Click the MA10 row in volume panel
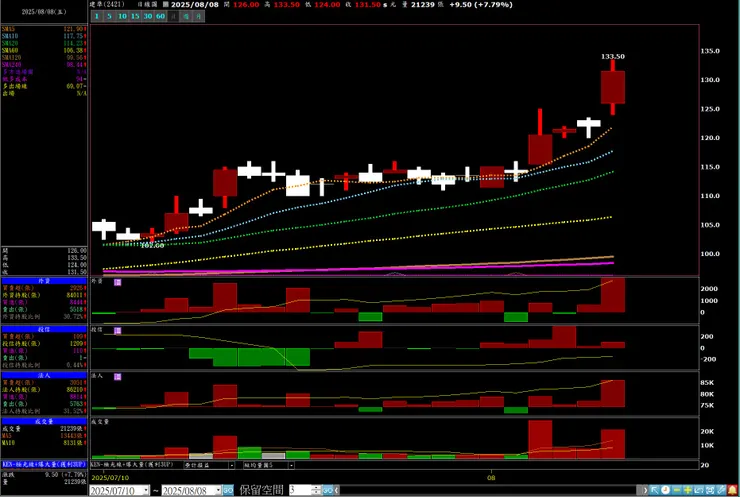This screenshot has width=740, height=497. click(x=44, y=443)
